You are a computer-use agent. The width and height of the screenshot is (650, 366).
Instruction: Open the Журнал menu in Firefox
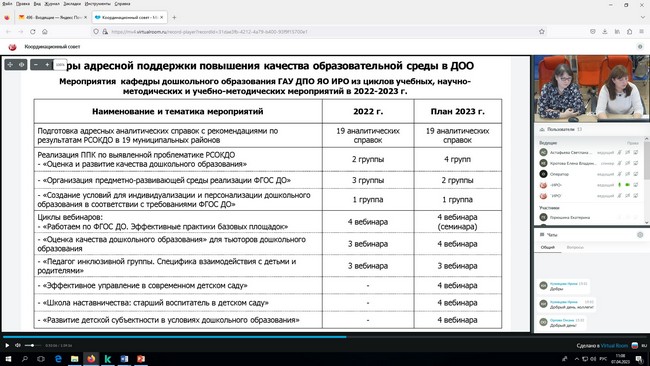pyautogui.click(x=52, y=4)
